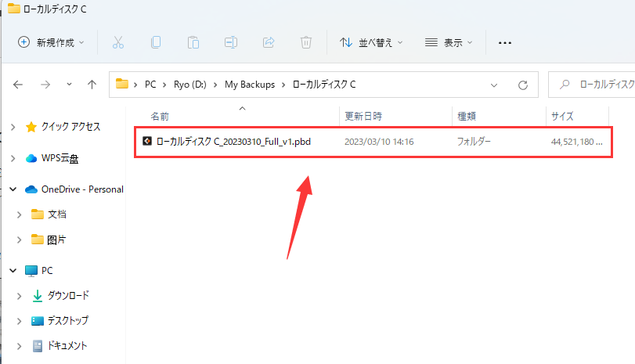
Task: Collapse the OneDrive - Personal node
Action: [13, 189]
